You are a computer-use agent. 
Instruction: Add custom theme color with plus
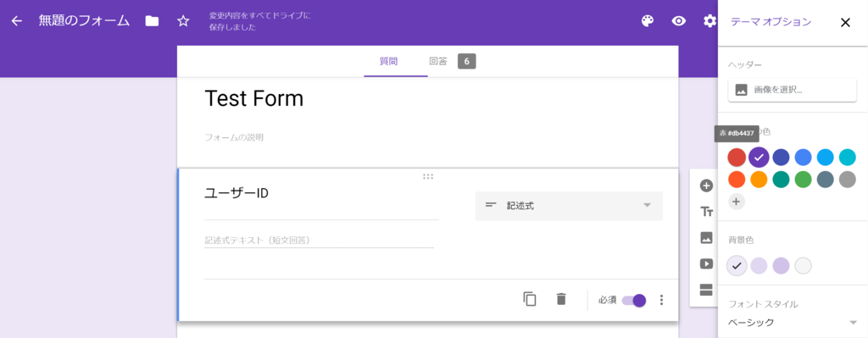(x=737, y=202)
